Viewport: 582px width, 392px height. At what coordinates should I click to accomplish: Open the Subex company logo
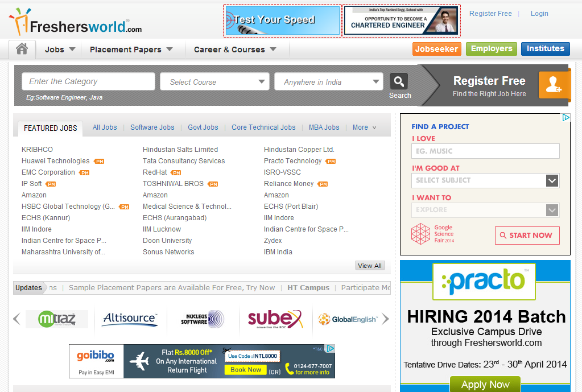point(275,319)
